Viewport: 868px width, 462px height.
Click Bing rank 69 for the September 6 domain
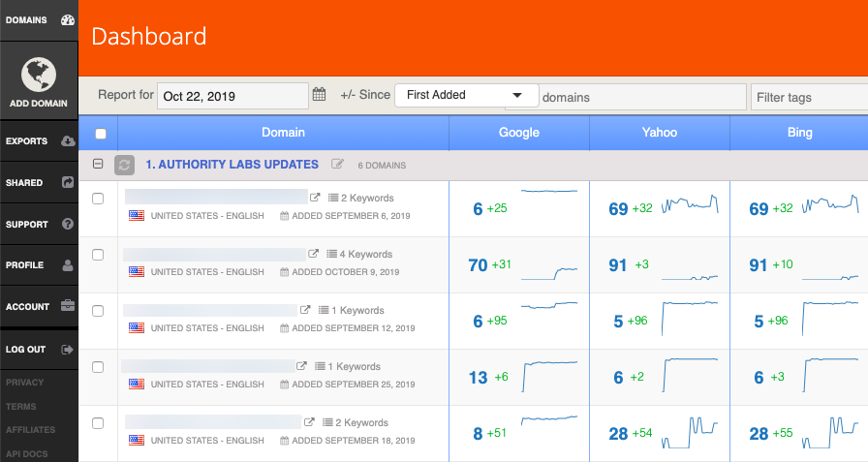pyautogui.click(x=759, y=209)
